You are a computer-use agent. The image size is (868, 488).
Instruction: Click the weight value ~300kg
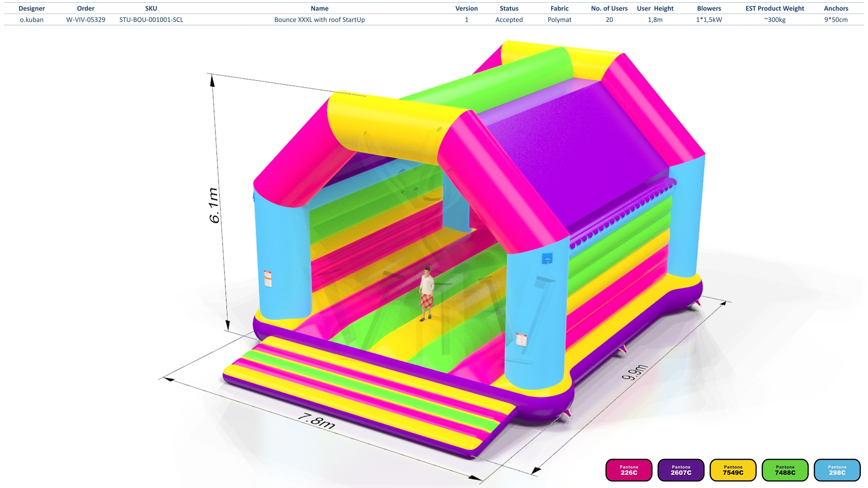pos(775,19)
